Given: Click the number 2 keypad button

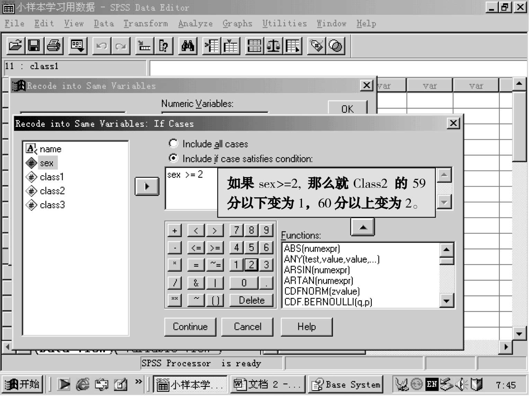Looking at the screenshot, I should [x=251, y=265].
